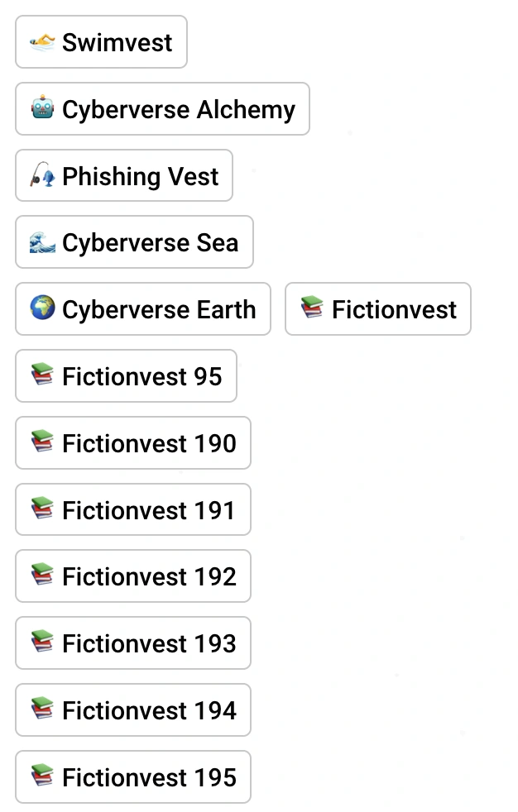Click the books icon on Fictionvest
The height and width of the screenshot is (812, 518).
[309, 308]
